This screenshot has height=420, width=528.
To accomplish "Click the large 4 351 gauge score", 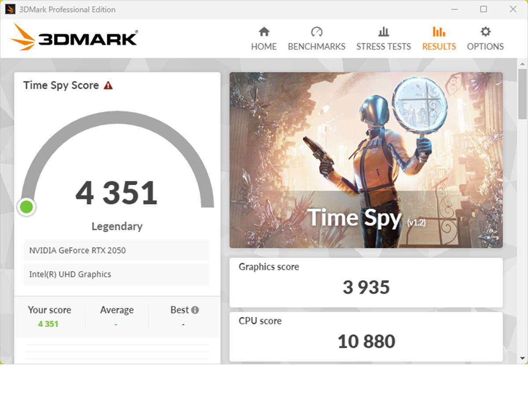I will [x=117, y=193].
